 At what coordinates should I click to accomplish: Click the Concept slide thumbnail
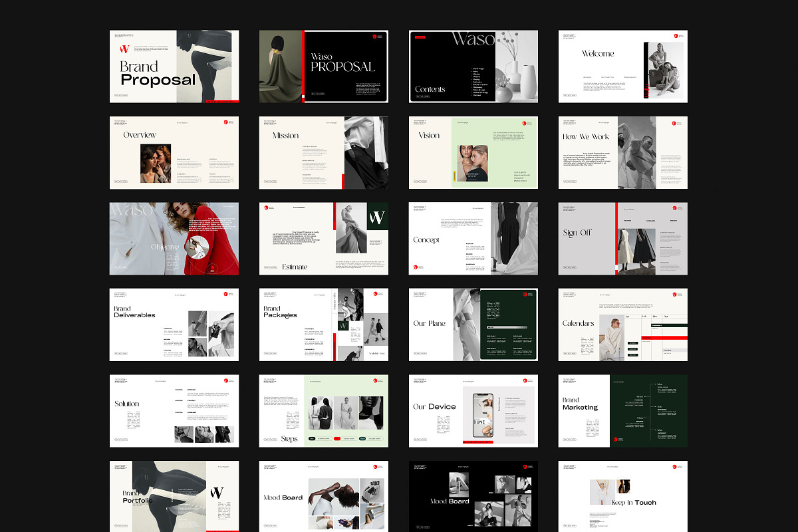pyautogui.click(x=473, y=239)
